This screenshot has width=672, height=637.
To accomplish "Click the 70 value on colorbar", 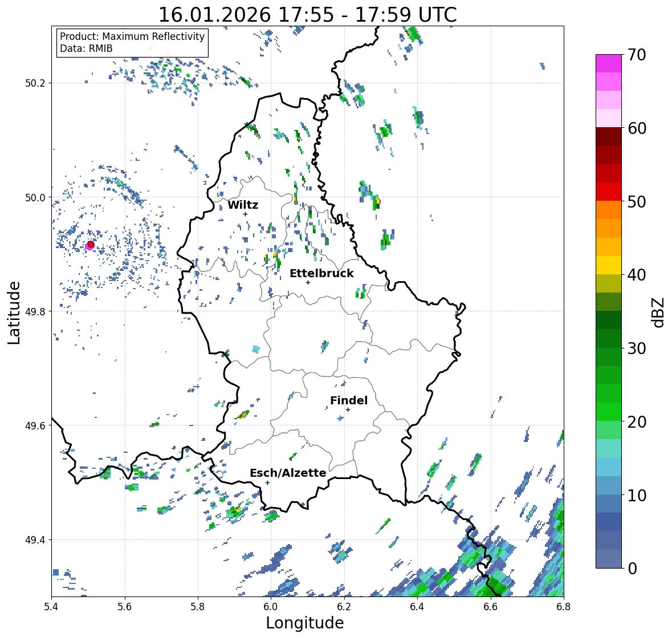I will pyautogui.click(x=637, y=55).
